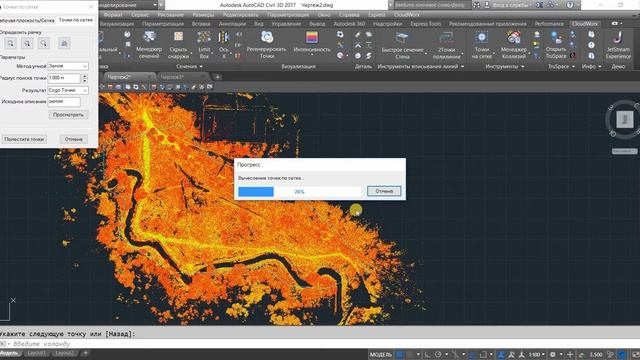Toggle object snap square in status bar
The width and height of the screenshot is (640, 360).
[x=483, y=354]
